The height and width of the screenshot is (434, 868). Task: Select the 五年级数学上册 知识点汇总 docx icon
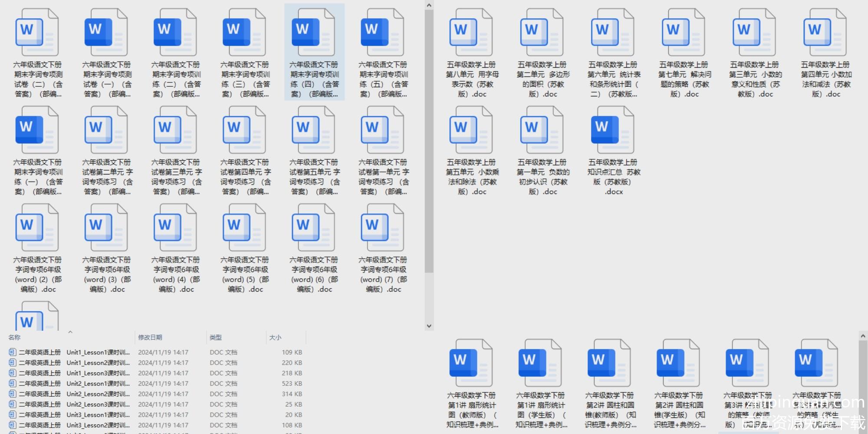tap(612, 130)
